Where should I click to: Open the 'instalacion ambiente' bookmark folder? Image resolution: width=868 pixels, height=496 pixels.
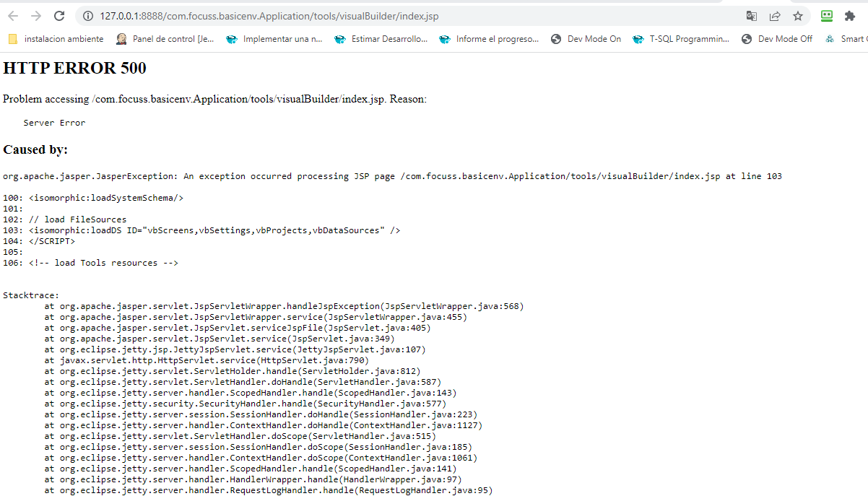[56, 39]
